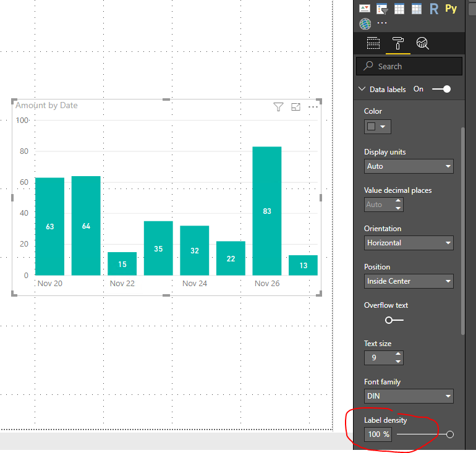Select the bar labeled 15

(x=122, y=264)
